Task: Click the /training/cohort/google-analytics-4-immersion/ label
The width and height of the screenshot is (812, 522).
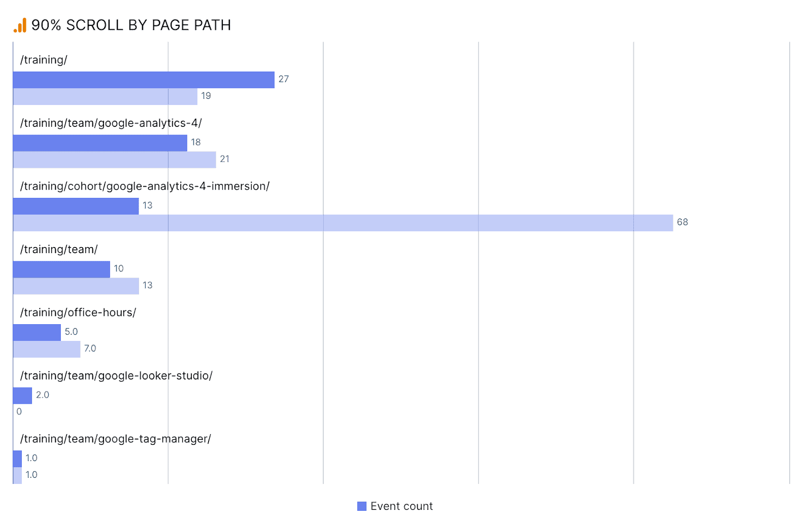Action: [x=145, y=186]
